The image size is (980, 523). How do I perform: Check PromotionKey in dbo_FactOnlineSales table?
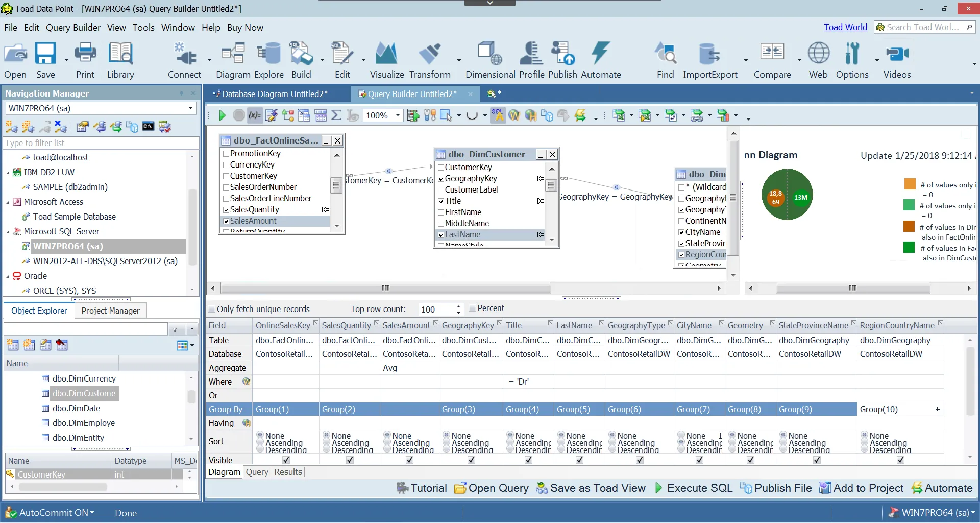click(226, 154)
